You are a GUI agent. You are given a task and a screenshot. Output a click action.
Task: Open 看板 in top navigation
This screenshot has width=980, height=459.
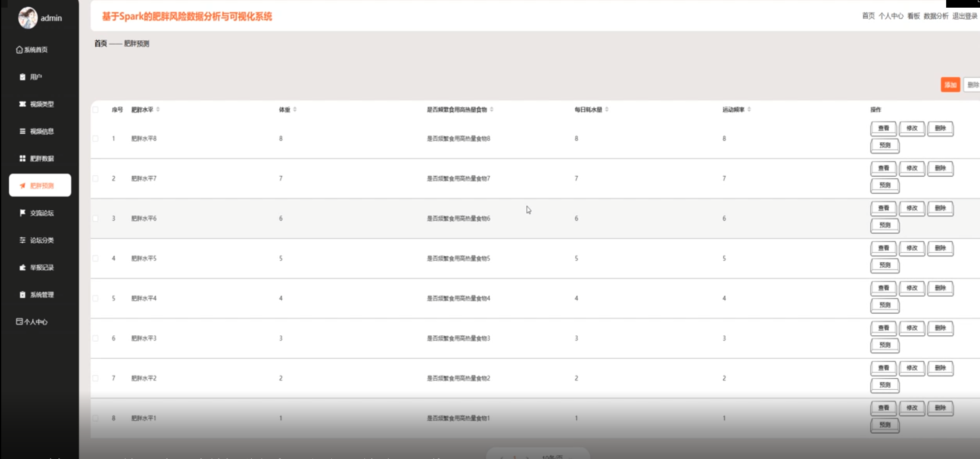pos(914,16)
